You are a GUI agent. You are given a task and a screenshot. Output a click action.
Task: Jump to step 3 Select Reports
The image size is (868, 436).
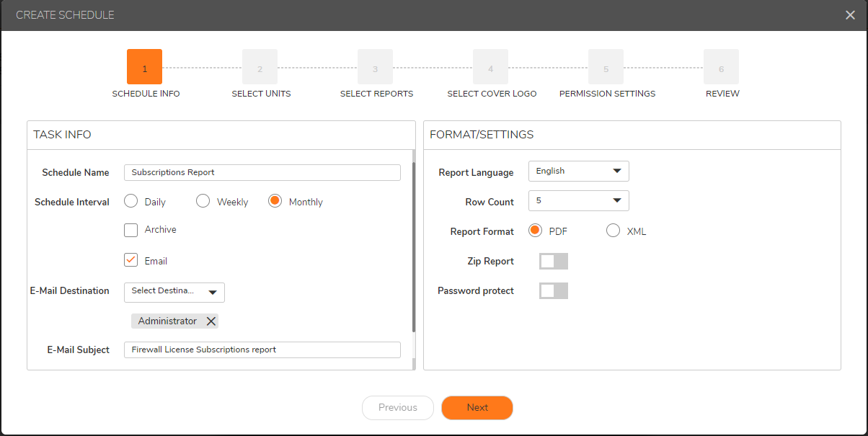coord(375,67)
